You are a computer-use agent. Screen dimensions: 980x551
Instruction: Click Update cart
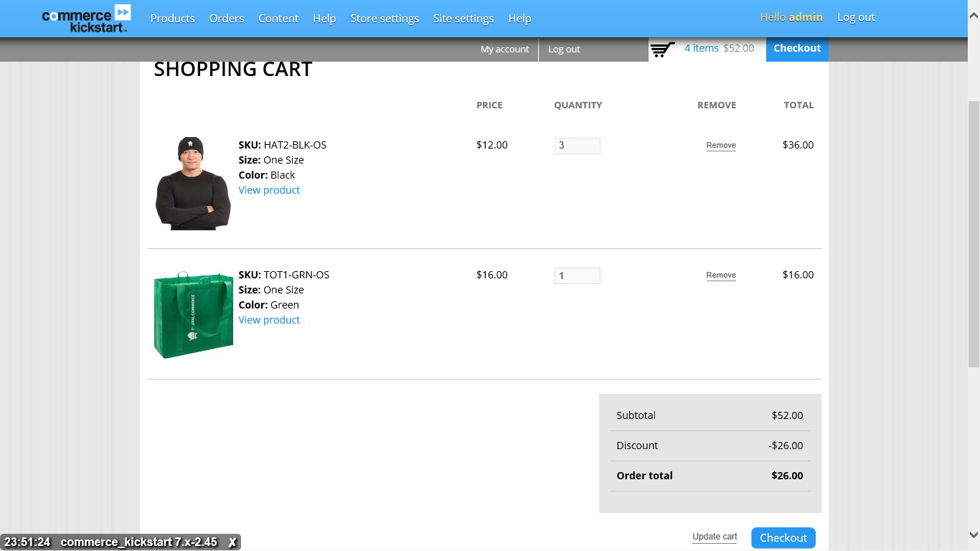(x=715, y=536)
